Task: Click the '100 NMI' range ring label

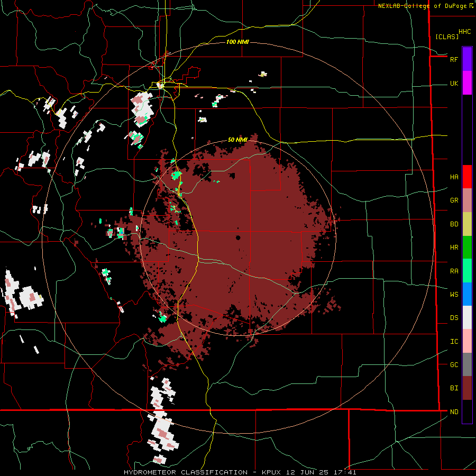Action: tap(237, 42)
